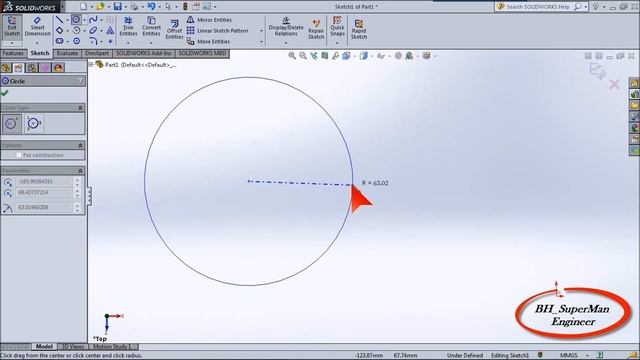
Task: Click the Undo icon
Action: pyautogui.click(x=151, y=6)
